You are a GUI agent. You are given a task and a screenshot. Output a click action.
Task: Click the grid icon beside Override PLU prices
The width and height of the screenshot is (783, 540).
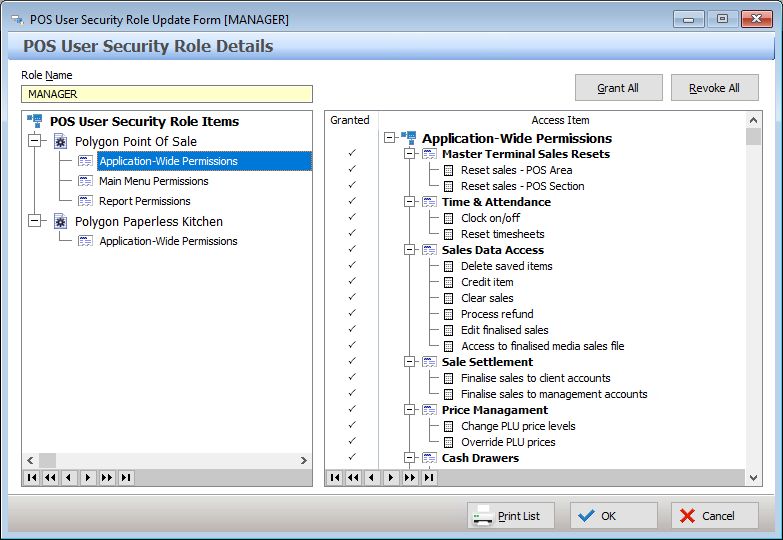[449, 442]
